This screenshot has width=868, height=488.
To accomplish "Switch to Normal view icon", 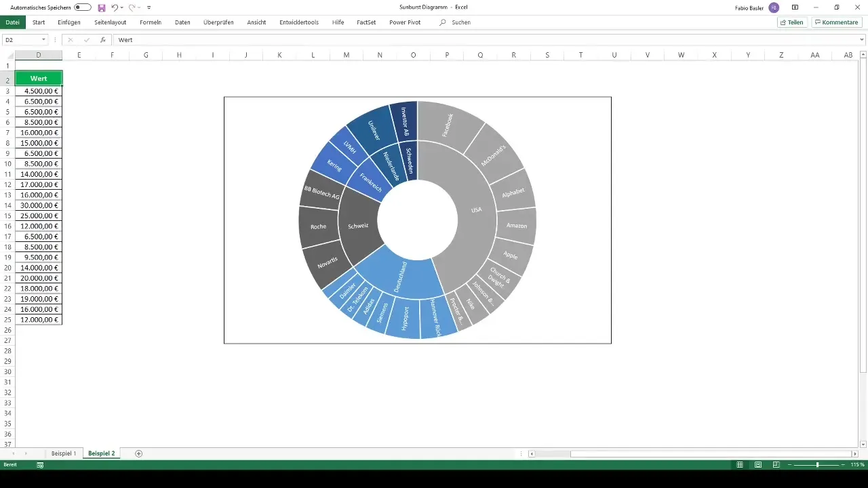I will [x=740, y=465].
